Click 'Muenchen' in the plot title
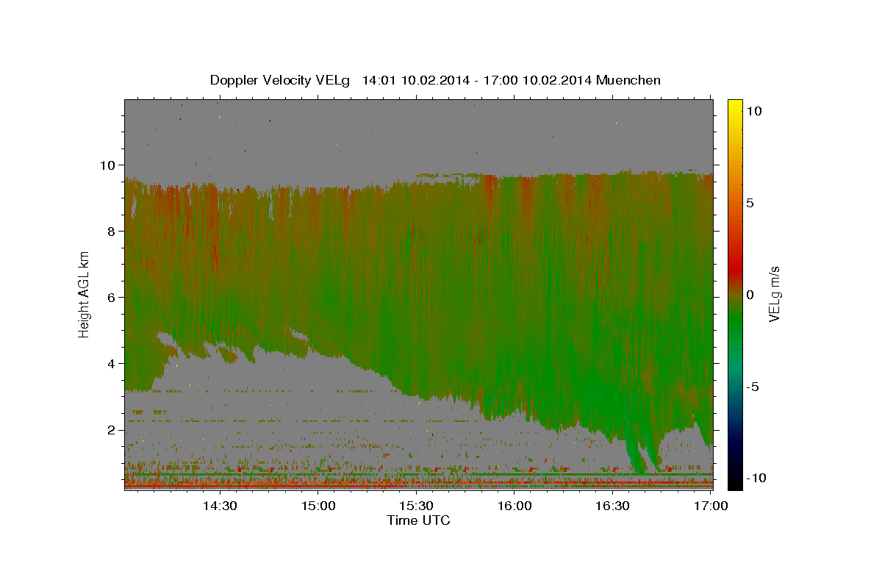This screenshot has height=588, width=882. [x=628, y=80]
